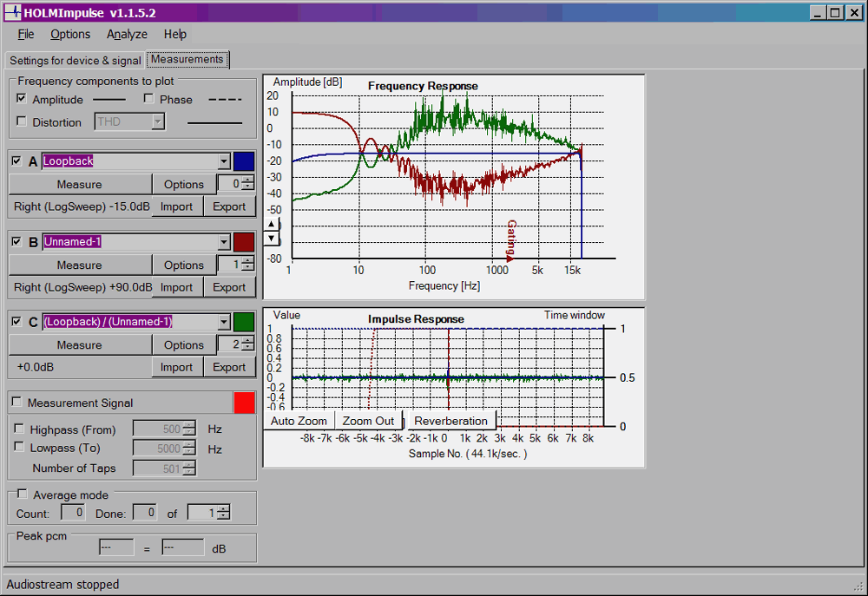This screenshot has width=868, height=596.
Task: Enable Average mode checkbox
Action: (23, 494)
